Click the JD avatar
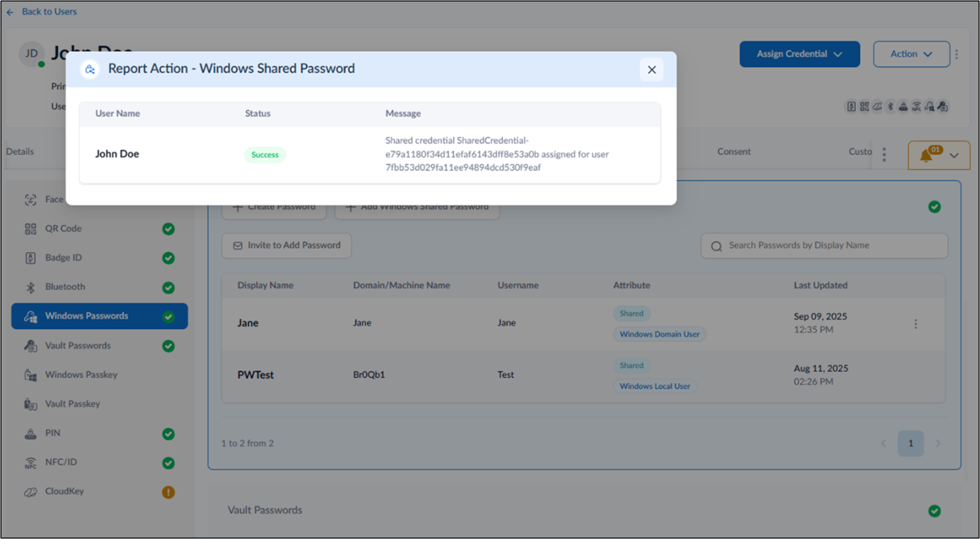Viewport: 980px width, 539px height. pos(32,54)
